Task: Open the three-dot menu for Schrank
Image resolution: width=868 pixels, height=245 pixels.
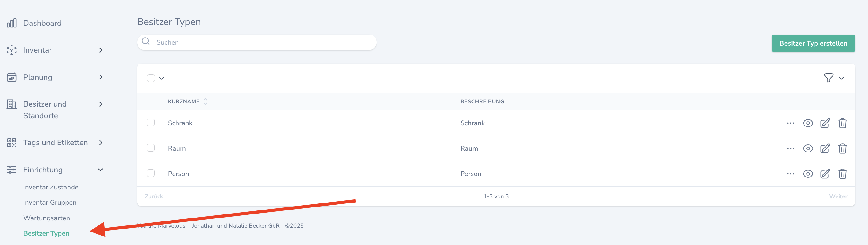Action: pos(790,123)
